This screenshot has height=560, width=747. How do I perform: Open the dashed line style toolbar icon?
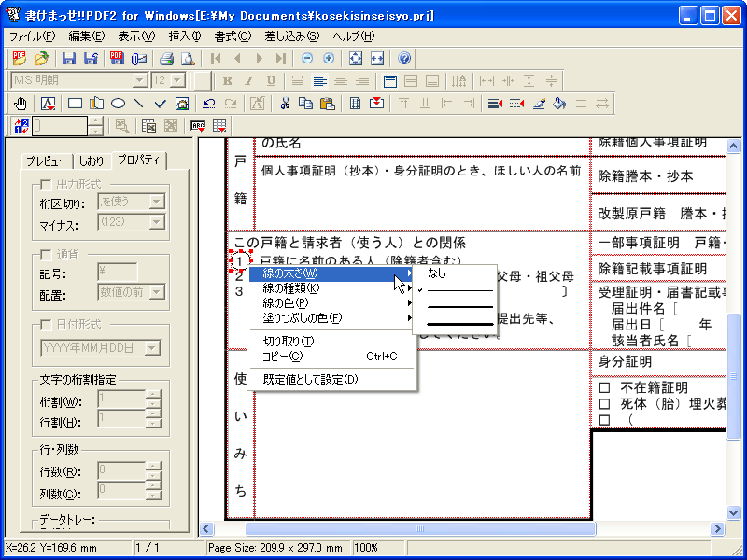tap(517, 104)
